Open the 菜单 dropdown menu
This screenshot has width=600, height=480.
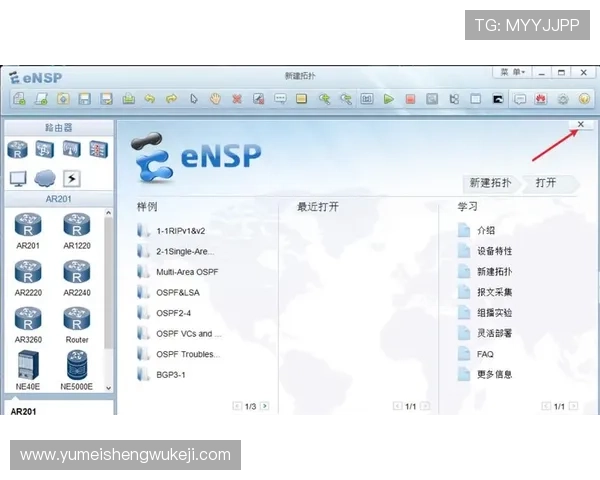pos(512,72)
